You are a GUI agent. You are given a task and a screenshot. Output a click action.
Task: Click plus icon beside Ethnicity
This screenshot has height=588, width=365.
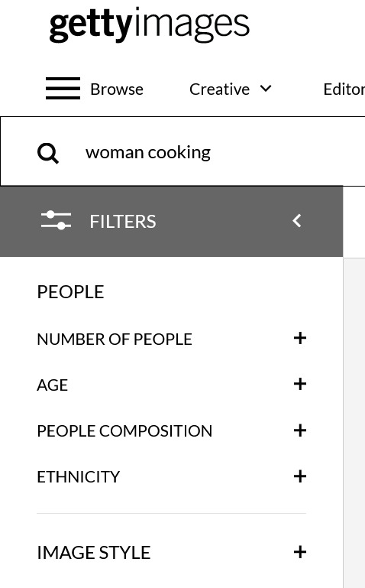(x=300, y=476)
